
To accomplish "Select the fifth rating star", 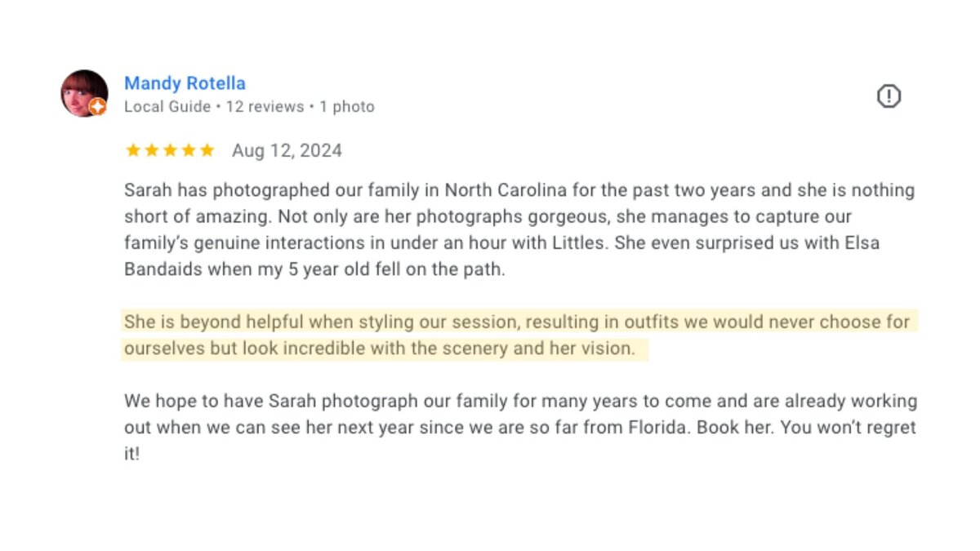I will [207, 150].
